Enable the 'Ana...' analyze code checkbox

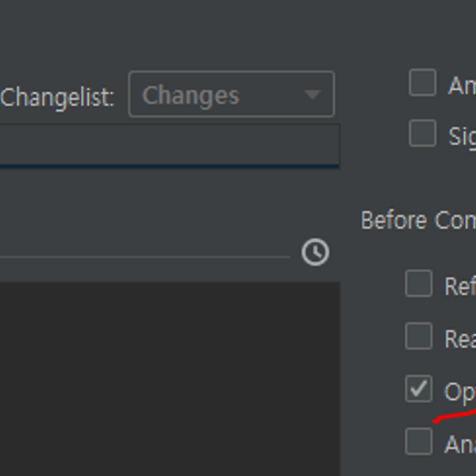point(418,441)
